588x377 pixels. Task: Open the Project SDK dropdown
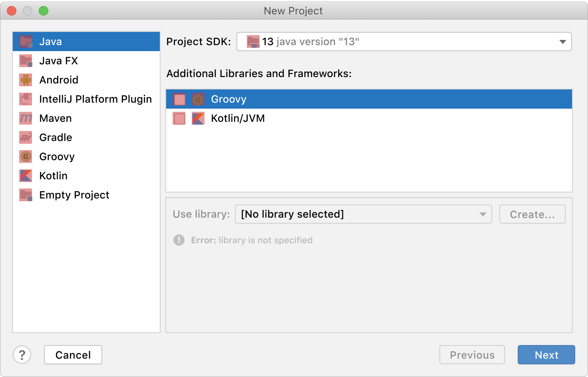[x=403, y=42]
